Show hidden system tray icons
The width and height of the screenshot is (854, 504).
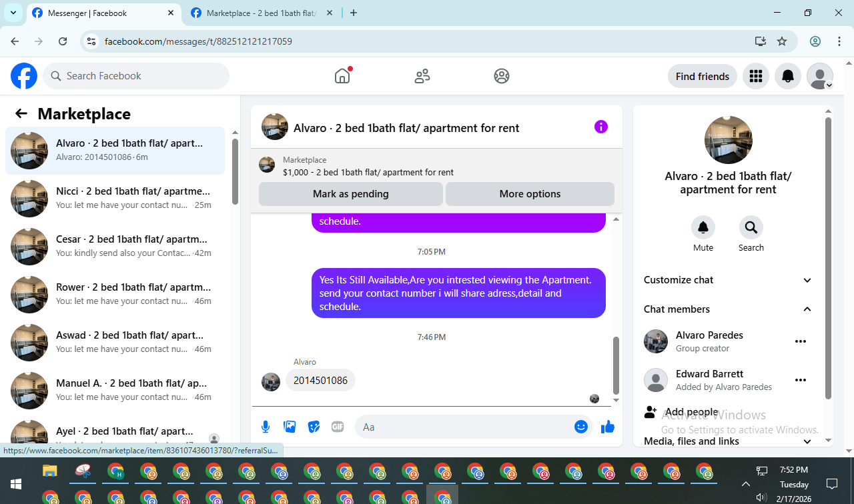(746, 485)
